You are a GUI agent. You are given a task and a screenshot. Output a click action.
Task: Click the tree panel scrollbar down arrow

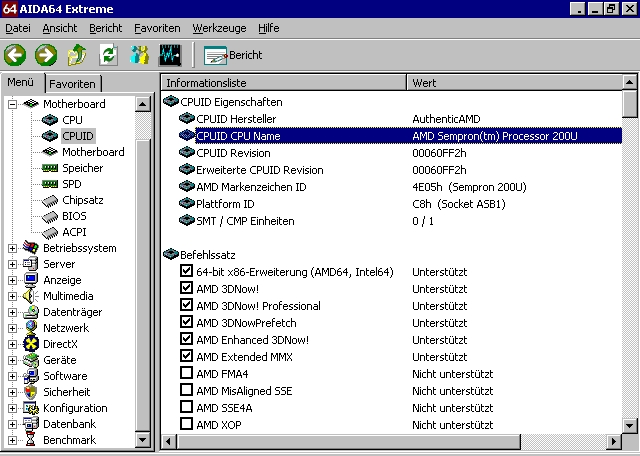coord(142,440)
